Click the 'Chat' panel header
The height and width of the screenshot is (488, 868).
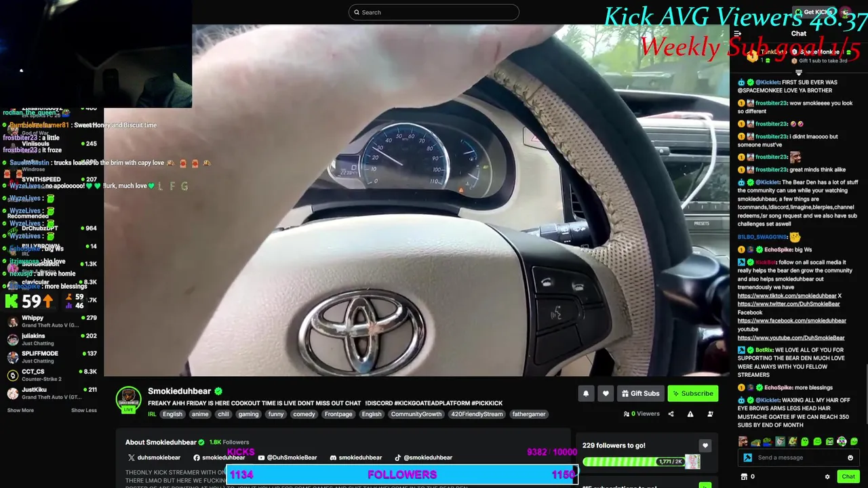click(x=798, y=33)
